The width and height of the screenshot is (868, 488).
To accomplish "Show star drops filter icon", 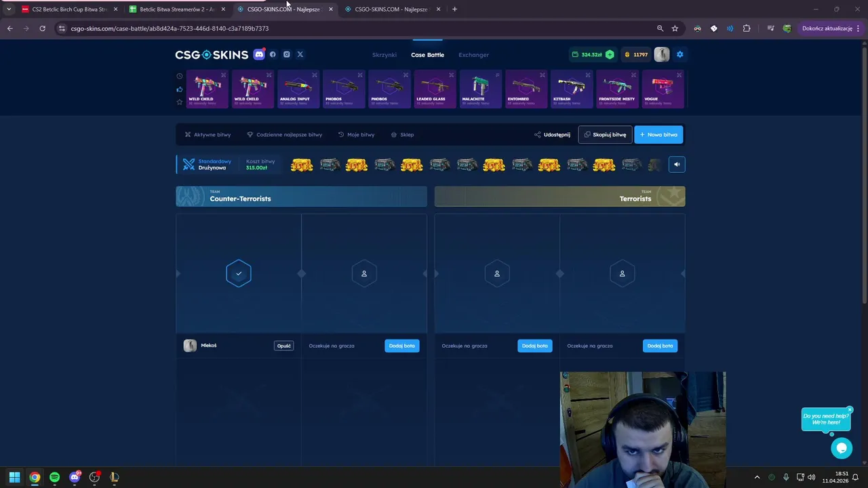I will 180,102.
